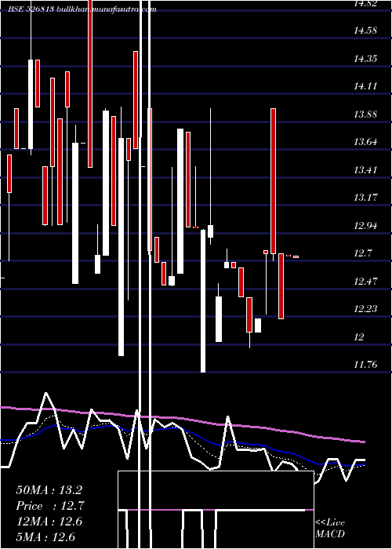The height and width of the screenshot is (549, 392).
Task: Click the BSE 526813 bullkhan.munafasutra.com title text
Action: coord(82,9)
